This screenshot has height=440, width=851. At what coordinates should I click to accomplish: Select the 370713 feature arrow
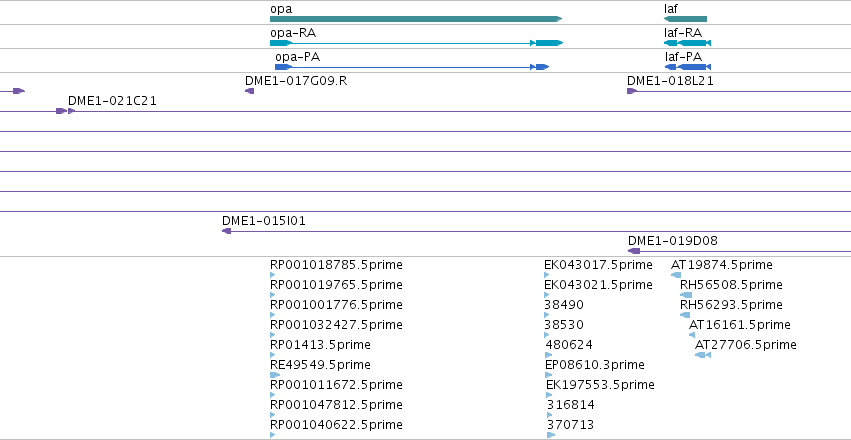(551, 435)
